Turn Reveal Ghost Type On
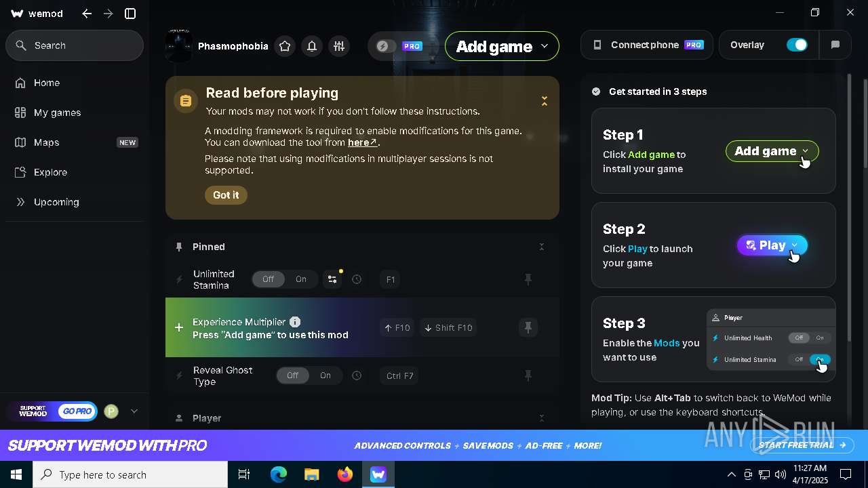The width and height of the screenshot is (868, 488). [325, 375]
